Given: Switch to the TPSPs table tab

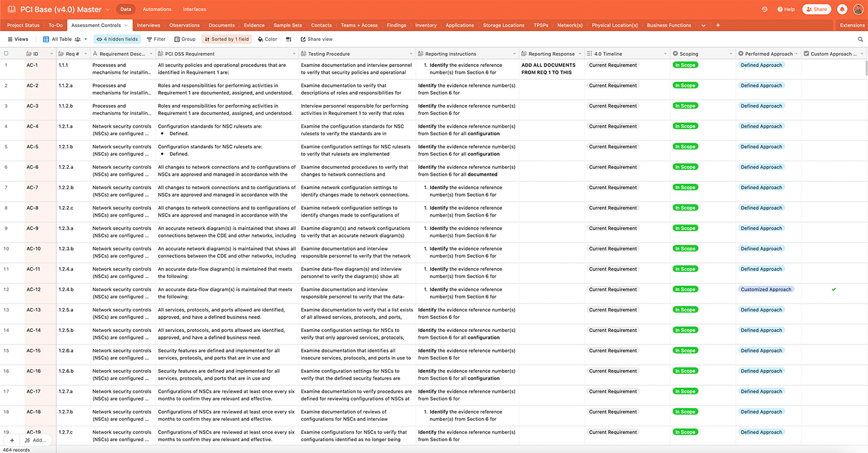Looking at the screenshot, I should tap(541, 25).
